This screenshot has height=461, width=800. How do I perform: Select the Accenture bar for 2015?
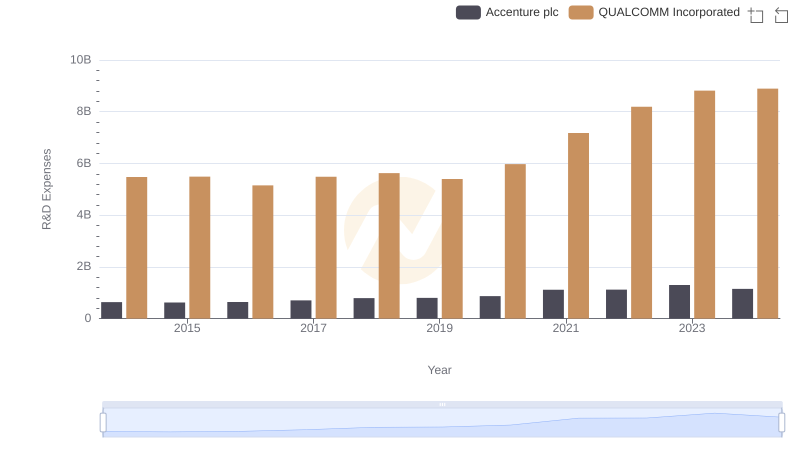click(174, 311)
